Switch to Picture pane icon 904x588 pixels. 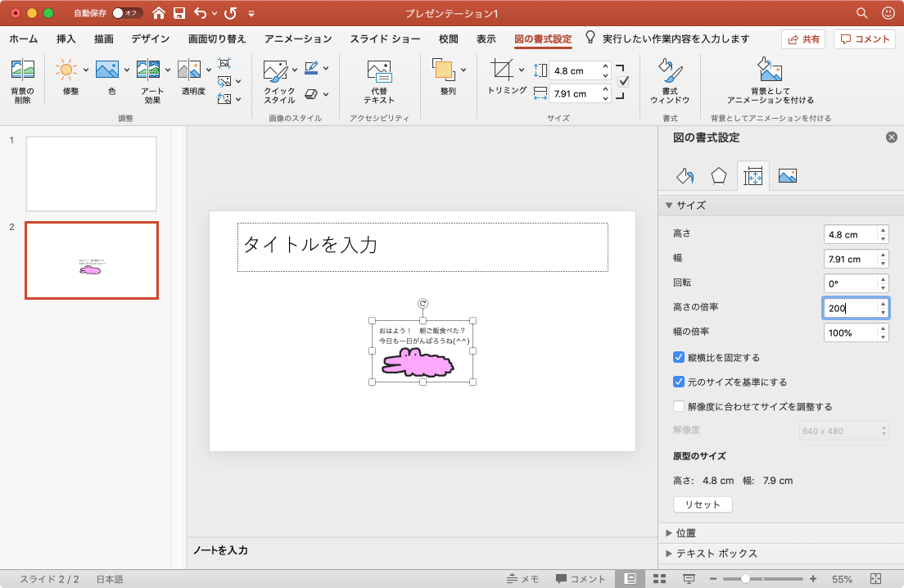787,175
